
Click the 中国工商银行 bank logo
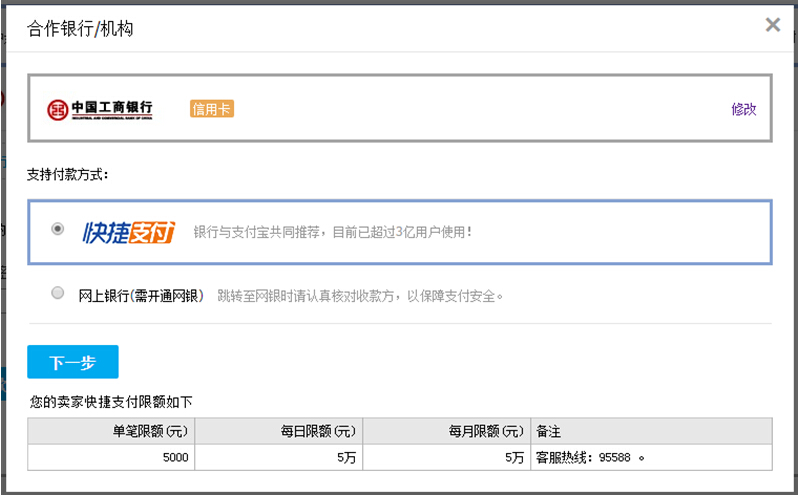pos(100,109)
